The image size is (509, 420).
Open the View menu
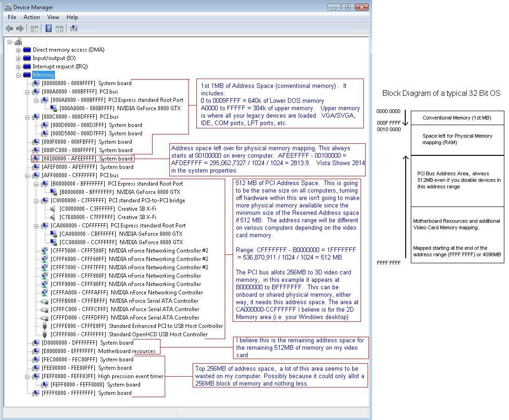(x=53, y=17)
